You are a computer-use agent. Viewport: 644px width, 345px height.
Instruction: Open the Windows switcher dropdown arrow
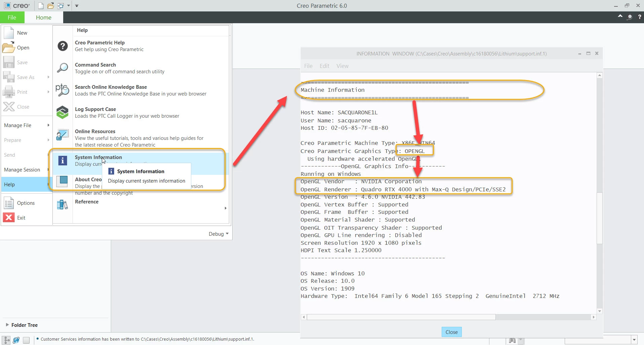pos(69,6)
